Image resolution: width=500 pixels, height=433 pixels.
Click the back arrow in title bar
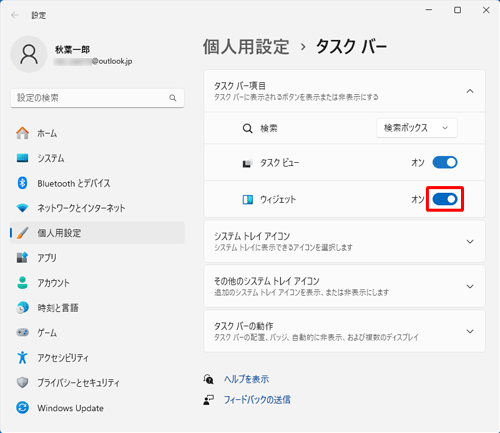(x=15, y=15)
